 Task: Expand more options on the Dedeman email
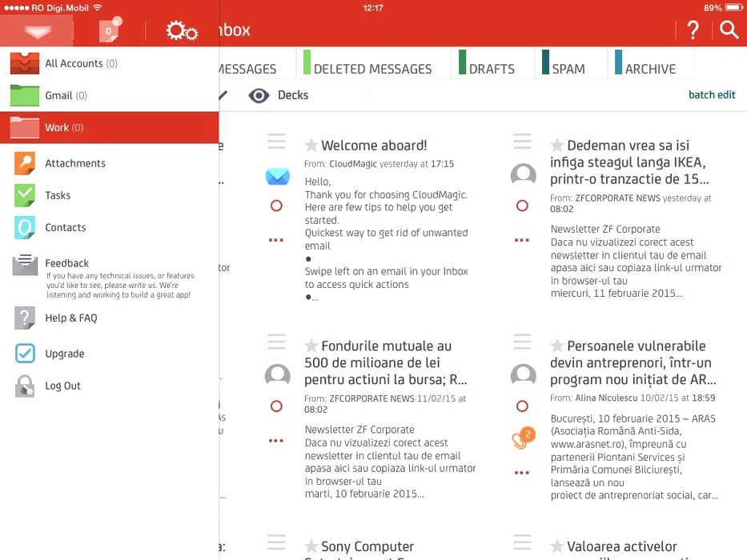pos(522,239)
